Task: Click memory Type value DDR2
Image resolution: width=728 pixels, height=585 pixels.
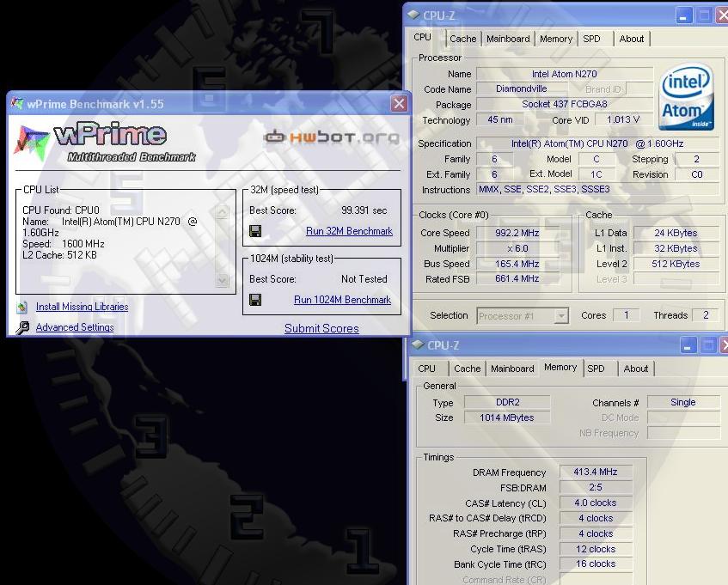Action: pyautogui.click(x=507, y=402)
